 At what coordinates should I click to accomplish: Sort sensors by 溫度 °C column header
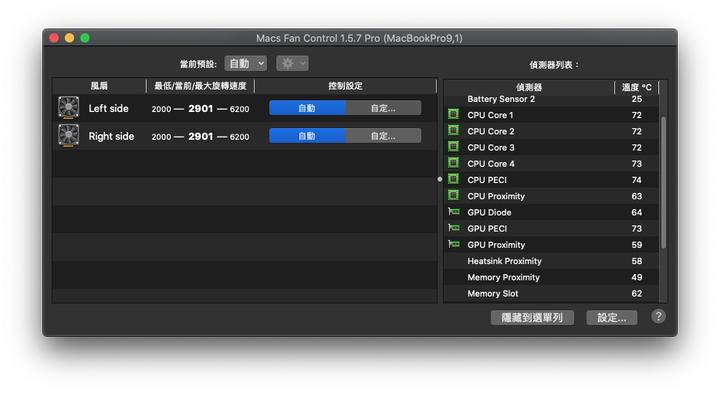pyautogui.click(x=636, y=87)
